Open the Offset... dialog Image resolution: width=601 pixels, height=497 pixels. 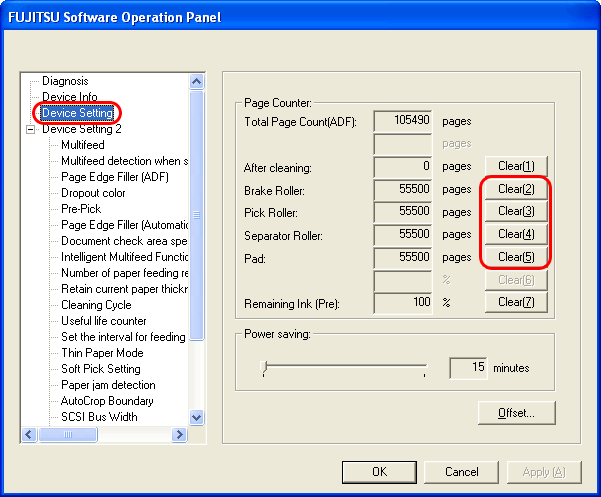(516, 413)
